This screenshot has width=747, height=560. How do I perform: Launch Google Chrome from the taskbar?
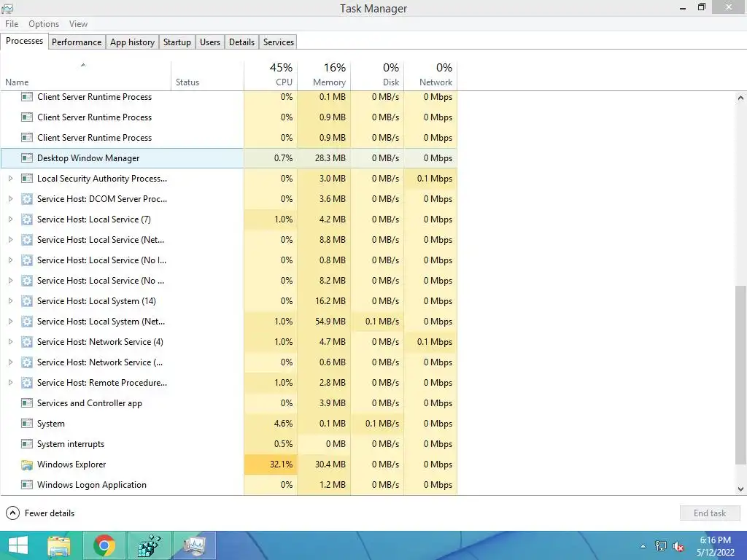[x=104, y=545]
